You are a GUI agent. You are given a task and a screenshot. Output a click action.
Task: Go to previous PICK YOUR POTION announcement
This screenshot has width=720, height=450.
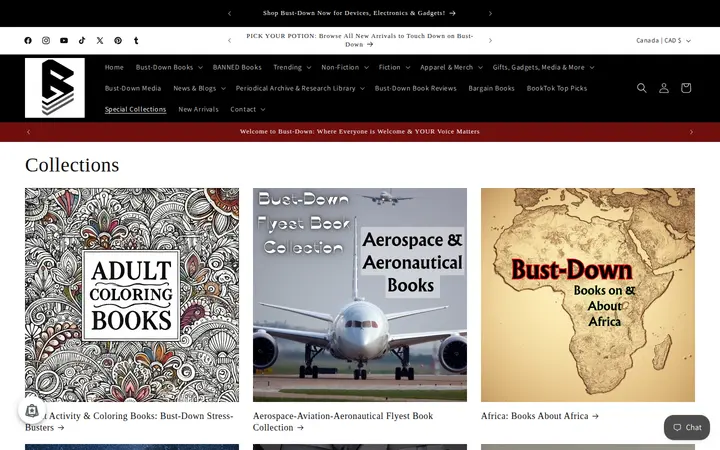(230, 40)
